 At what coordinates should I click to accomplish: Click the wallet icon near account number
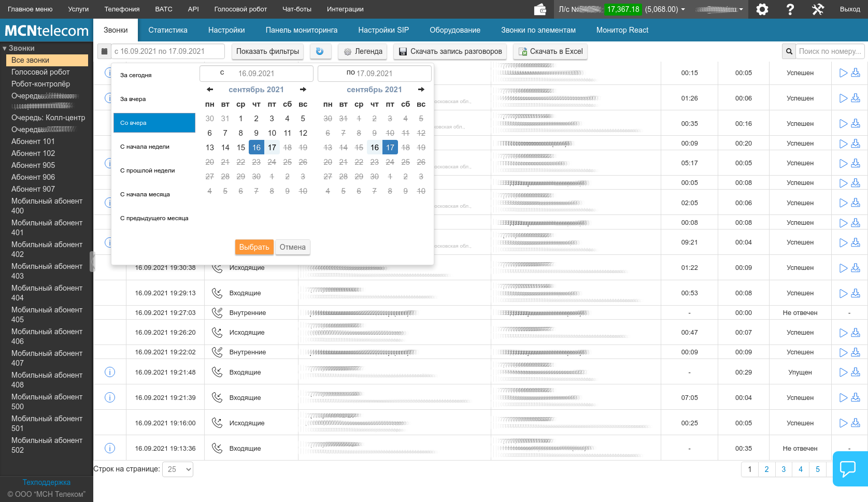click(540, 9)
